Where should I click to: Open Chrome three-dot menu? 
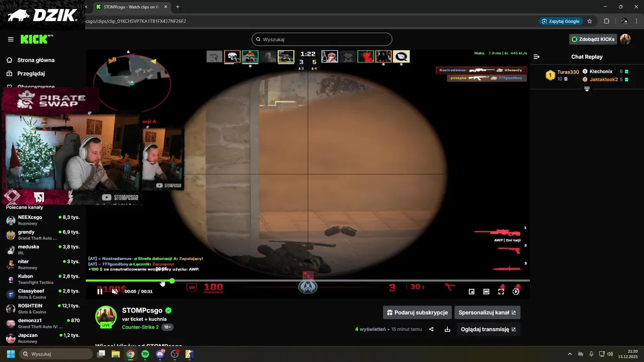(x=637, y=21)
